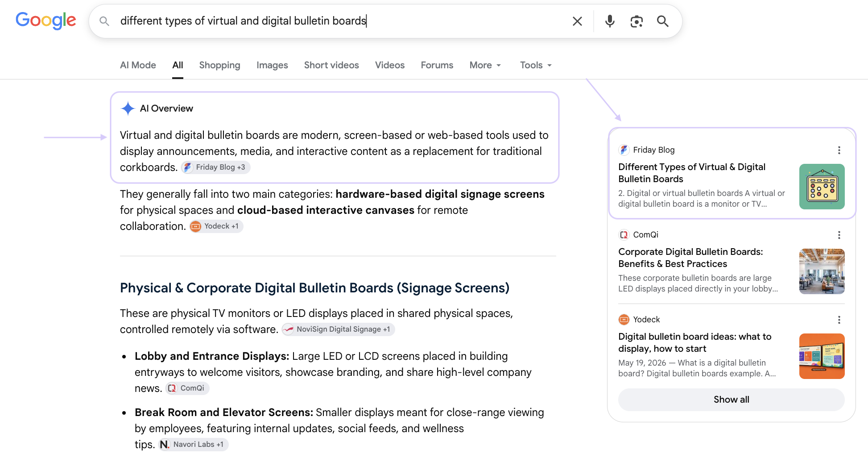This screenshot has width=868, height=458.
Task: Click the AI Overview heading text
Action: tap(166, 108)
